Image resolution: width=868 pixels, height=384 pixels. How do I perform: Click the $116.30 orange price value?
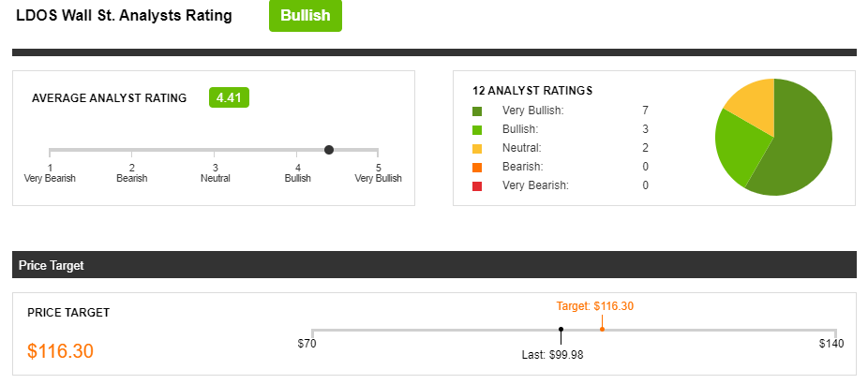pos(60,351)
